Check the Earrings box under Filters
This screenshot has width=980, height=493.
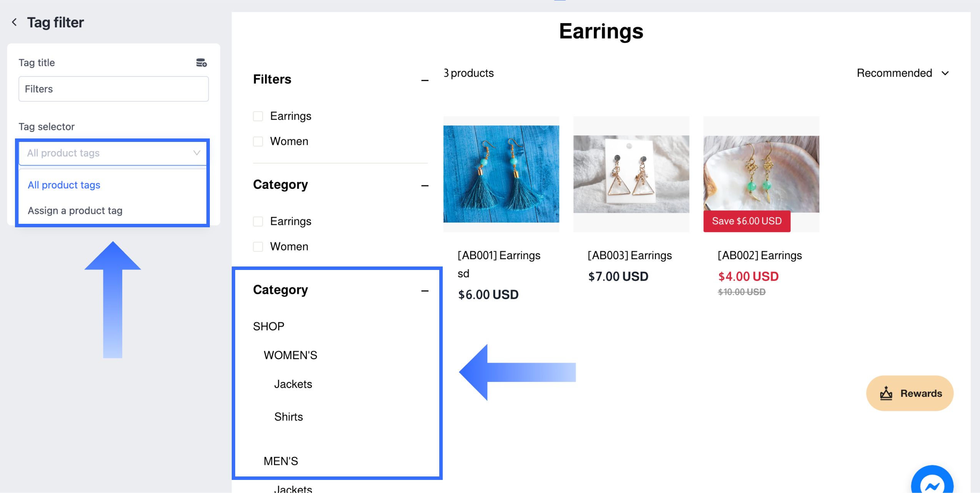[x=258, y=116]
